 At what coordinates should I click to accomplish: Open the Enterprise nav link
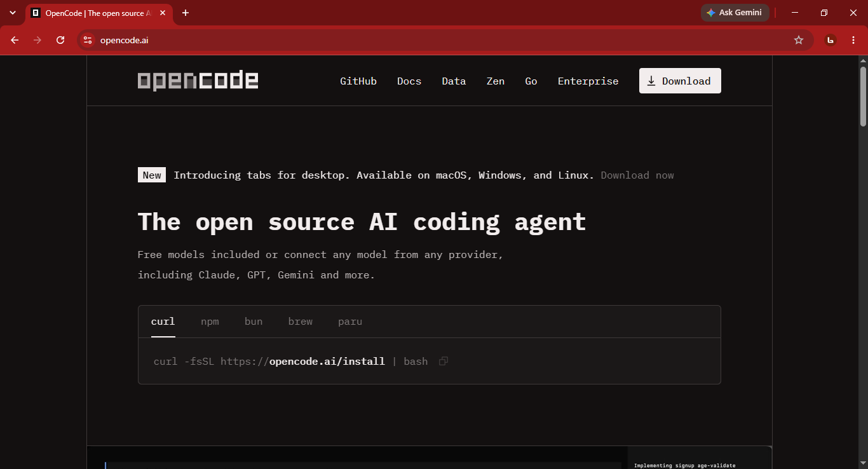tap(588, 81)
